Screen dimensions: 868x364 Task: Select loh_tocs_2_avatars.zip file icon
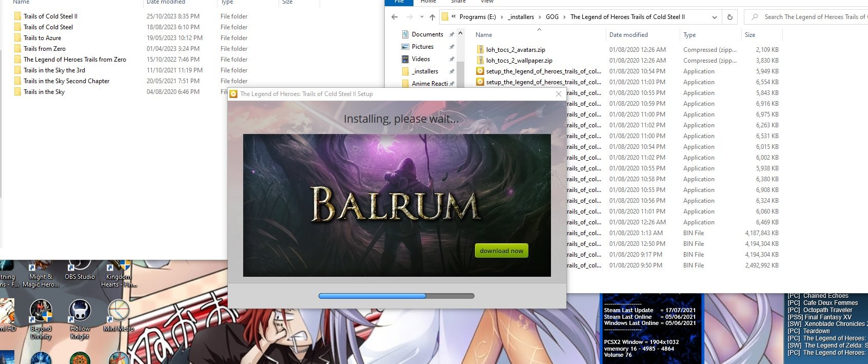point(480,50)
